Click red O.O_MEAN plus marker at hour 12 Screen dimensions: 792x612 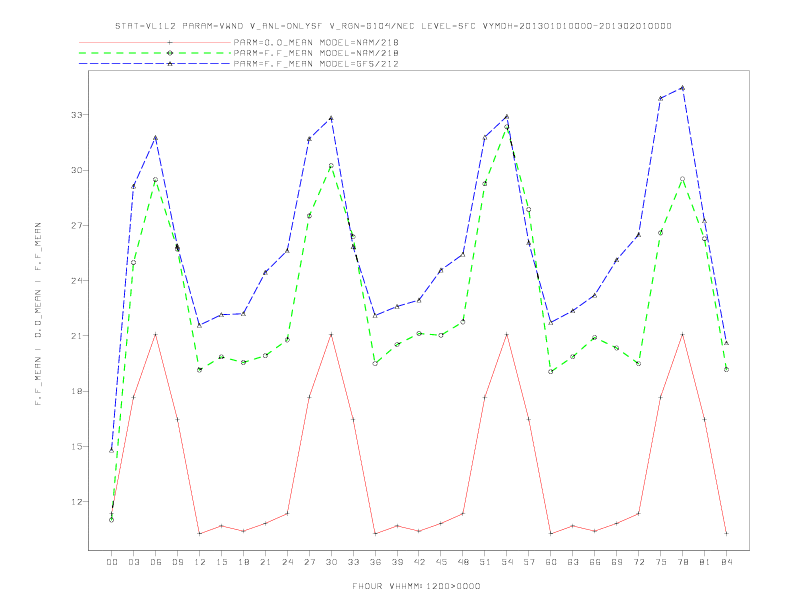point(200,534)
